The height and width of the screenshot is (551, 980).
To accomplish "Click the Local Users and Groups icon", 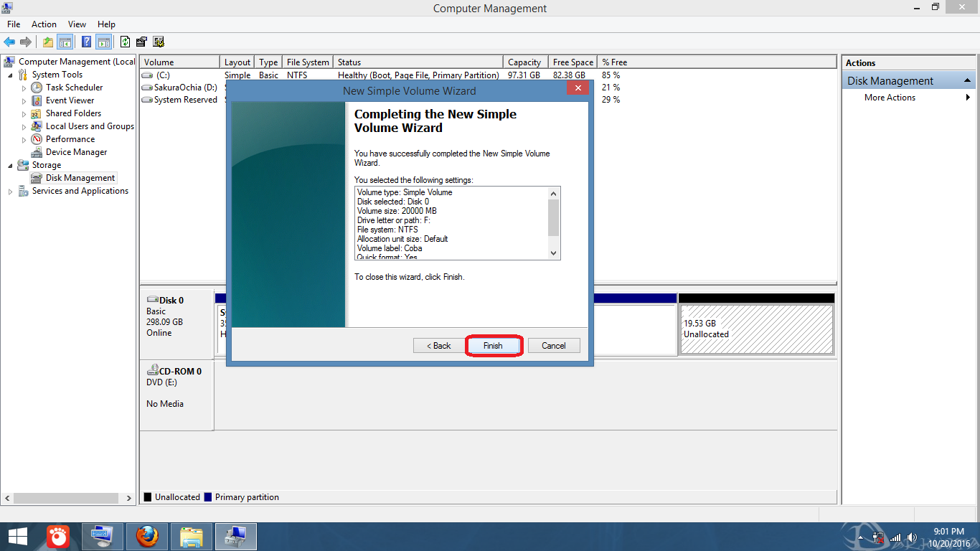I will (x=37, y=126).
